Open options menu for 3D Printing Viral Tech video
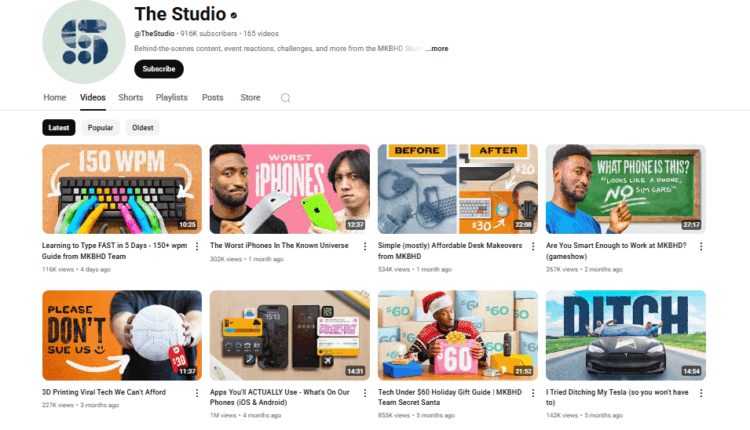 (x=197, y=393)
